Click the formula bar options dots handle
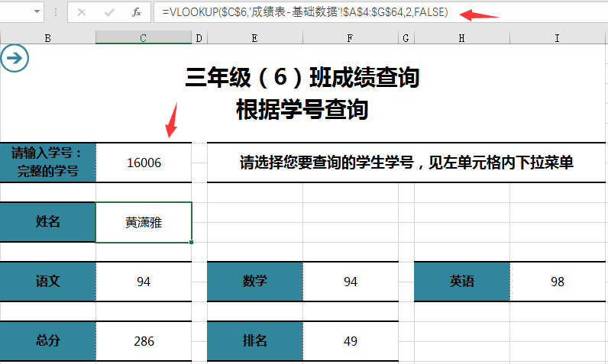Viewport: 608px width, 364px height. [x=56, y=12]
